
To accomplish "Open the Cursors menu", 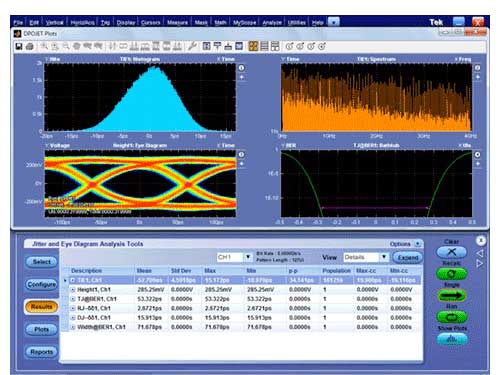I will (151, 23).
